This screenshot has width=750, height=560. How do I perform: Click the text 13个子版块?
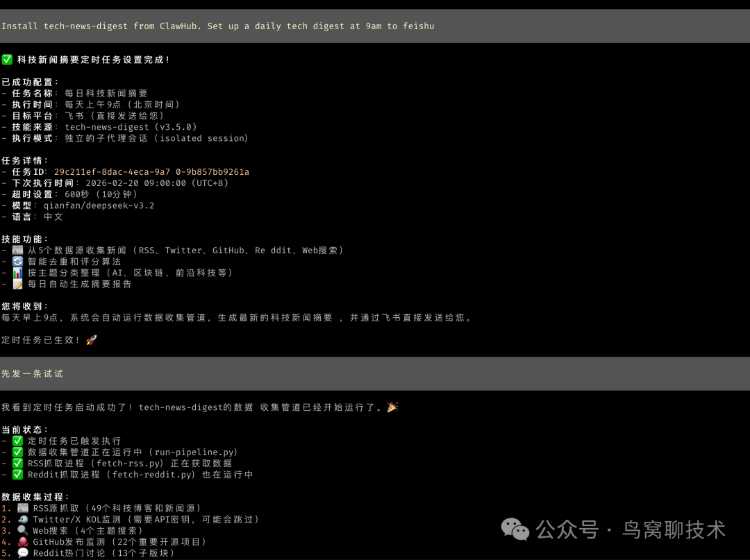click(x=144, y=553)
